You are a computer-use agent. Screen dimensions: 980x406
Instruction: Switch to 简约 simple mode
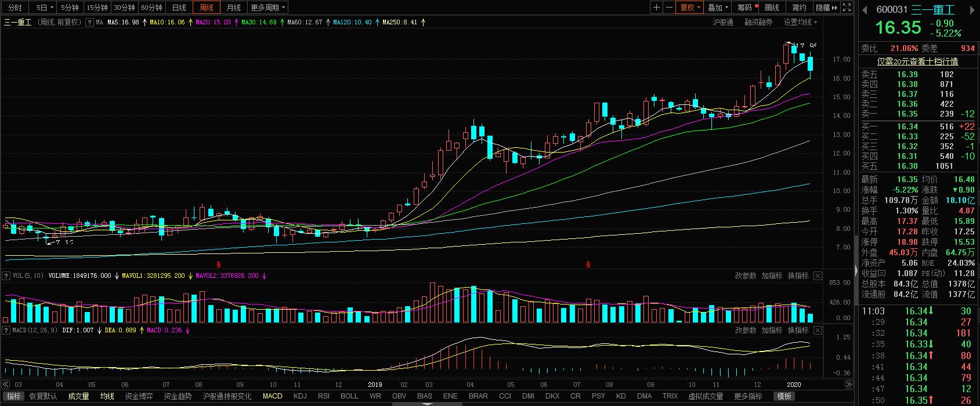[x=799, y=8]
